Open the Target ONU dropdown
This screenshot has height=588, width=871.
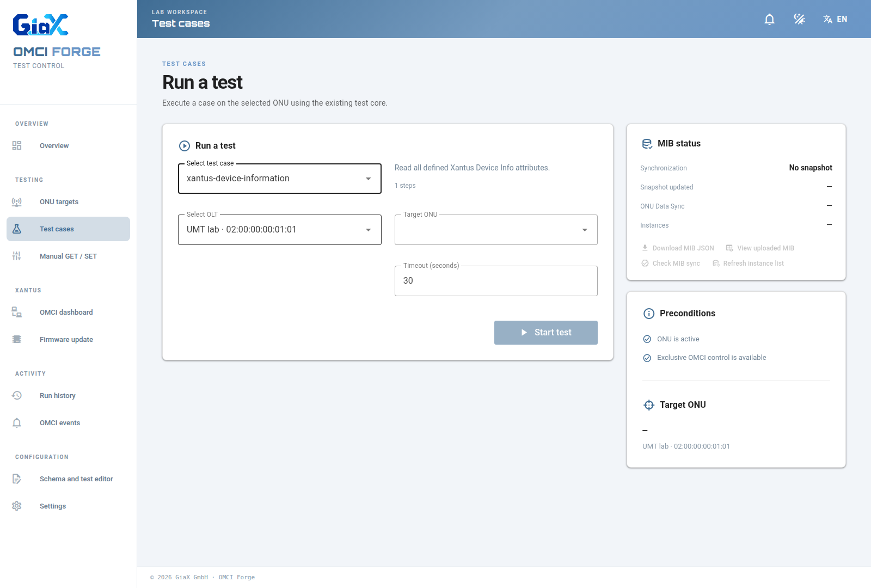tap(496, 230)
